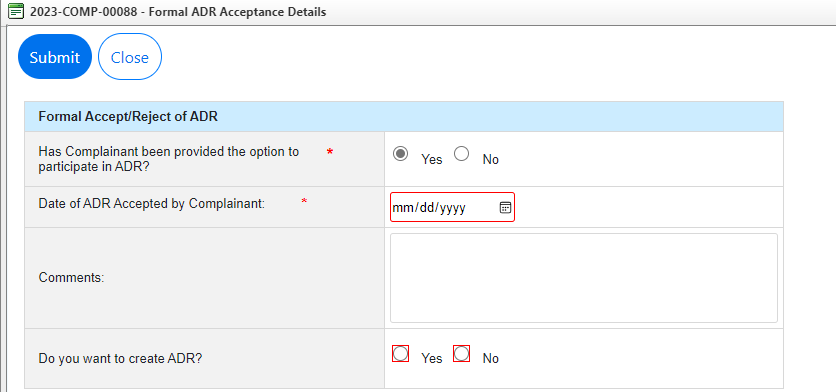Click the blue Submit button

pyautogui.click(x=55, y=57)
